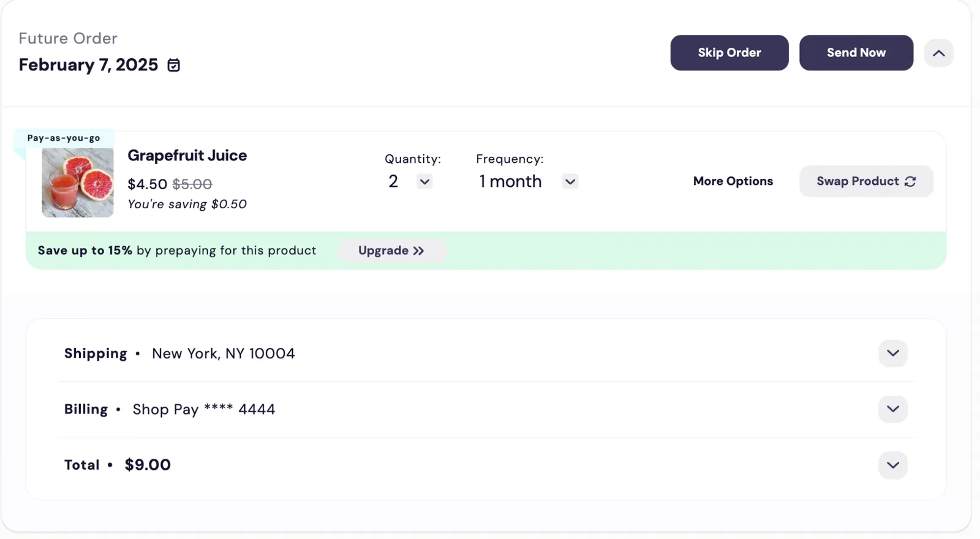The image size is (980, 539).
Task: Click the refresh icon on Swap Product
Action: [910, 181]
